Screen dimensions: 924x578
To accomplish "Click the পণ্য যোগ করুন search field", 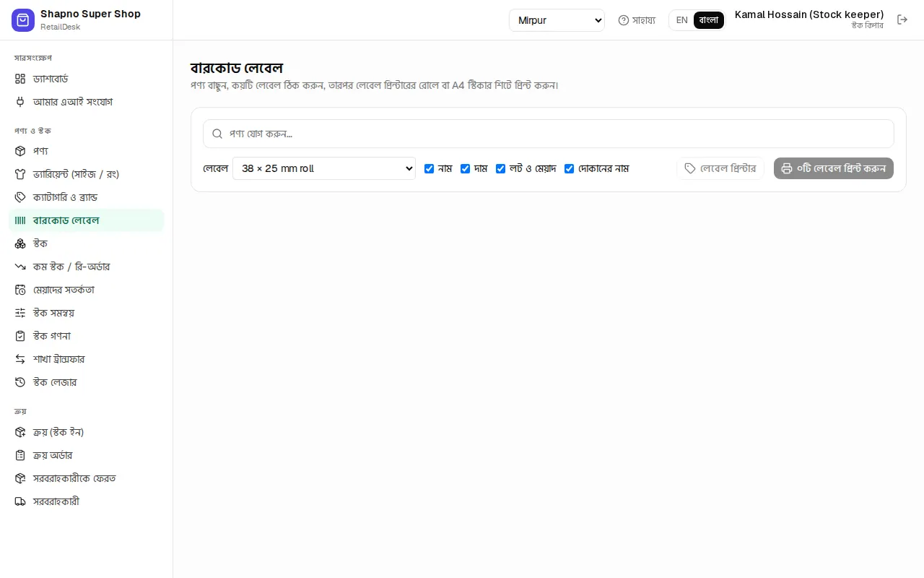I will (549, 134).
